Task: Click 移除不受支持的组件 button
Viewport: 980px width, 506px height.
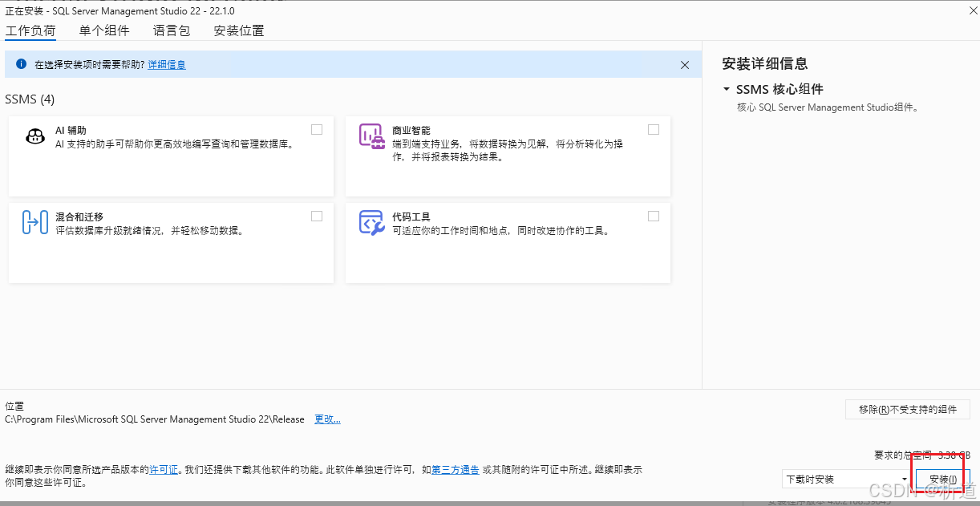Action: [908, 409]
